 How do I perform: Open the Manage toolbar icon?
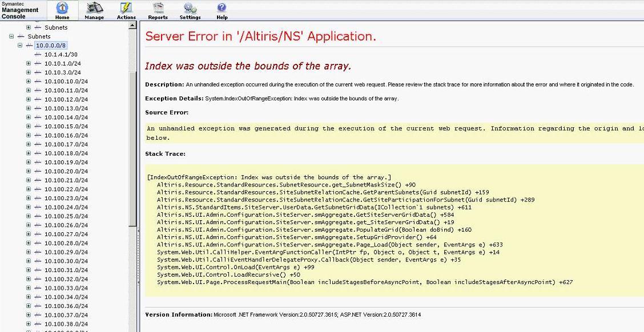94,8
